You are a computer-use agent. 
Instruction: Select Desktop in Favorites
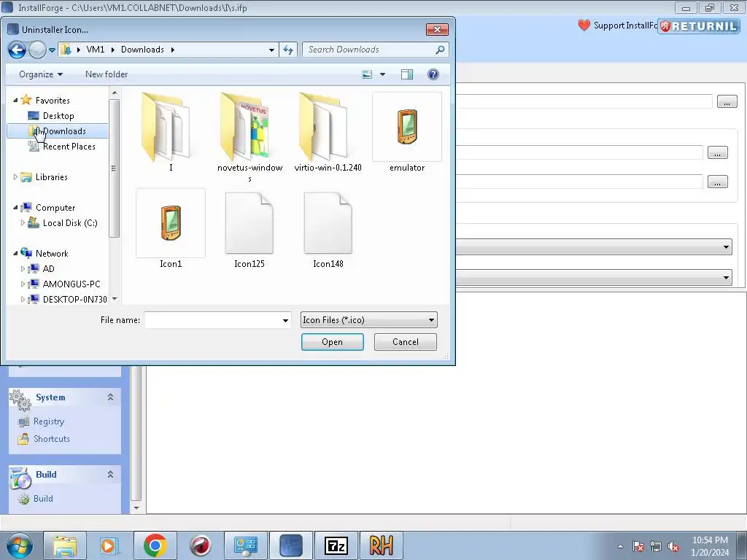click(x=58, y=116)
